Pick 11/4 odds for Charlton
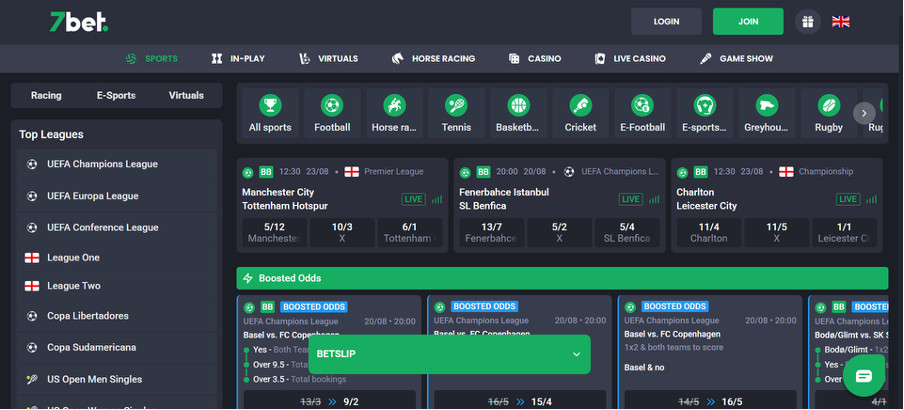 (x=708, y=232)
